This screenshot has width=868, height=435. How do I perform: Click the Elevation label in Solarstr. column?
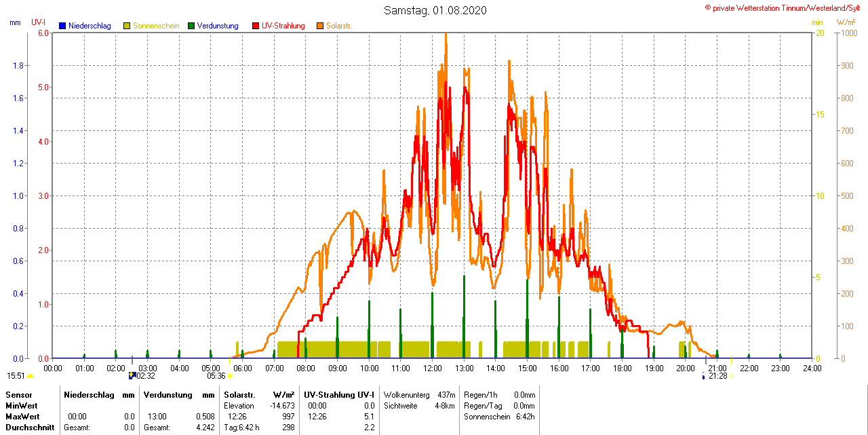click(239, 405)
